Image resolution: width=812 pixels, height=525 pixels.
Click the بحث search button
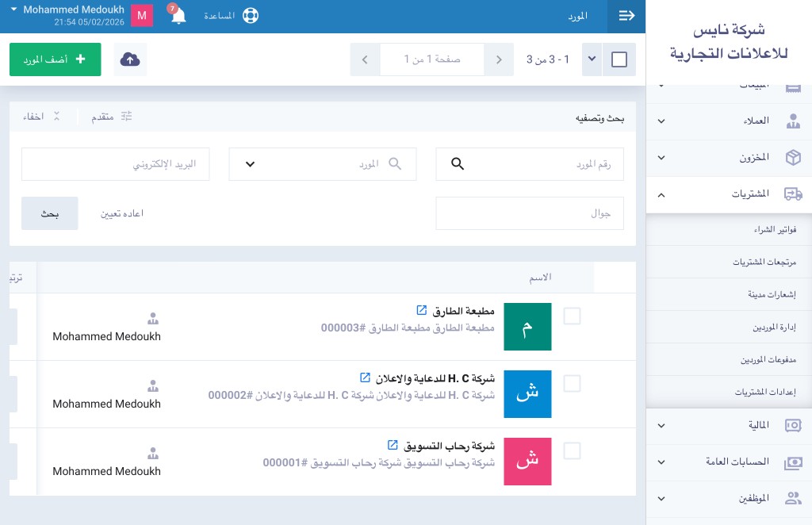click(x=50, y=213)
